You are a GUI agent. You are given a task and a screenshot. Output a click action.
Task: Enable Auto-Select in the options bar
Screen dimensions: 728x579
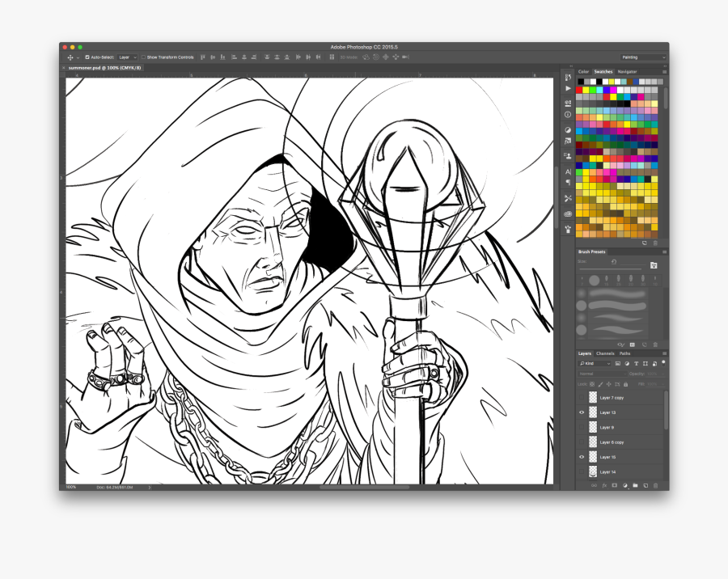pos(87,57)
